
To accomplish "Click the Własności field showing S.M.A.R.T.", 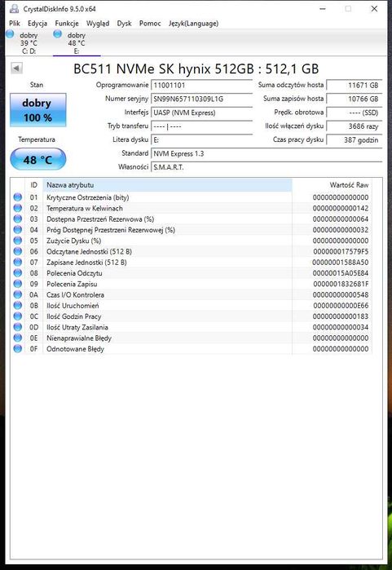I will (266, 167).
